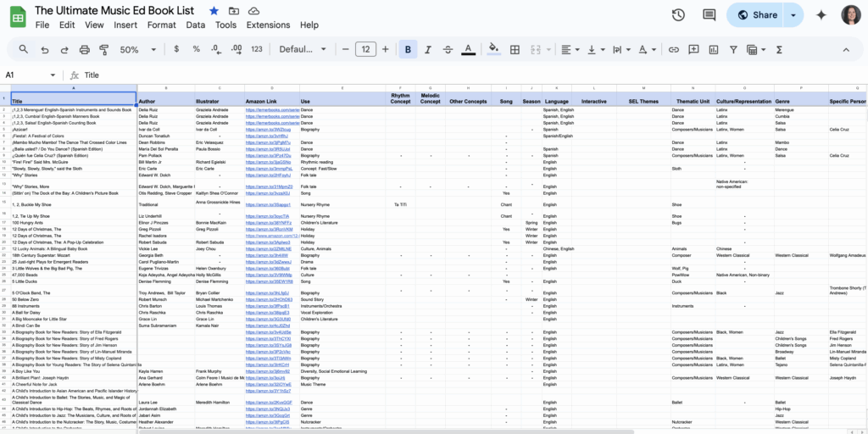Print the spreadsheet
868x434 pixels.
84,49
